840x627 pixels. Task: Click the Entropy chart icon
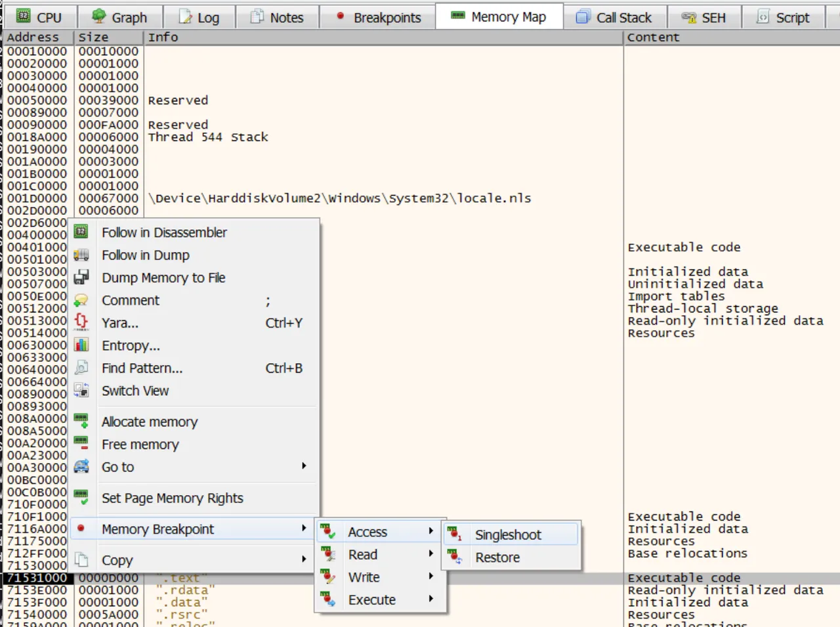(x=81, y=345)
